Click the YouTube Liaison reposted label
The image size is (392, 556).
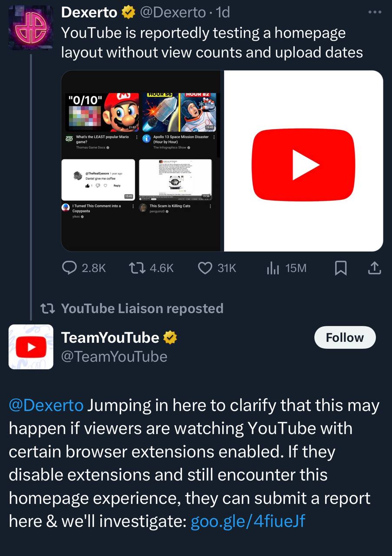142,308
